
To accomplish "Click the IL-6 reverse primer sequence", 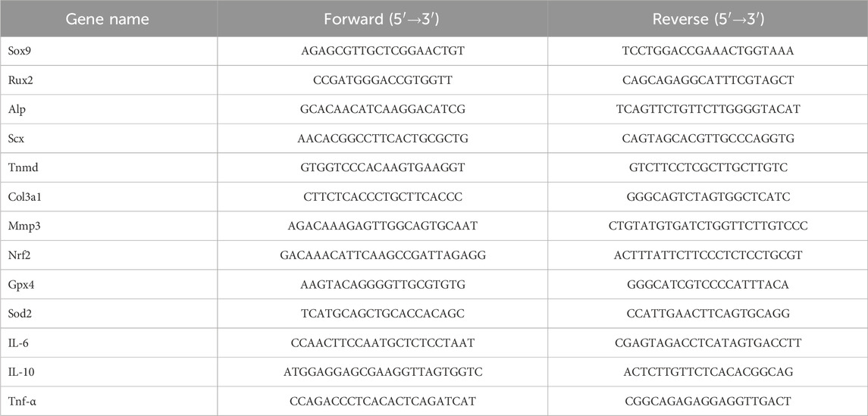I will click(708, 343).
